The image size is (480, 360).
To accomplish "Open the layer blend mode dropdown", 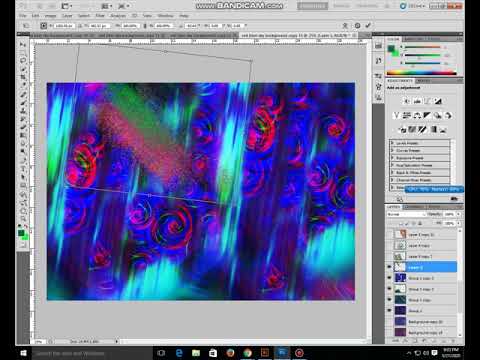I will (x=406, y=214).
